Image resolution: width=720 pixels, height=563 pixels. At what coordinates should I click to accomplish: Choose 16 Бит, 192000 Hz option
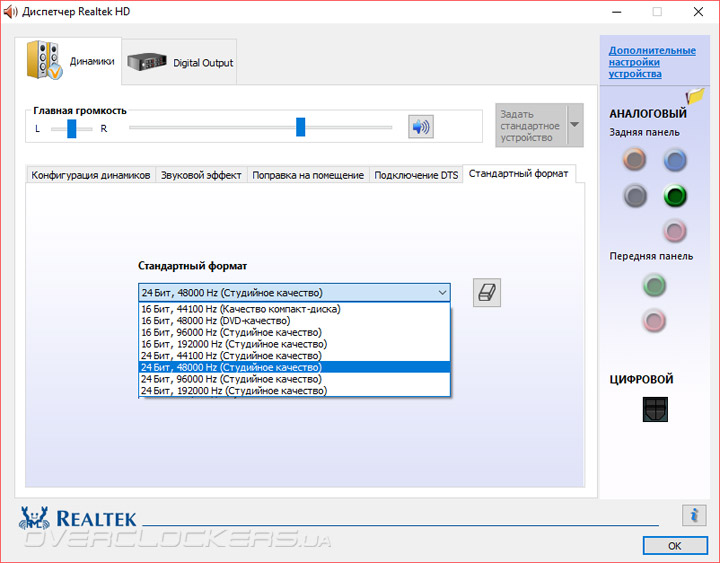(x=294, y=344)
